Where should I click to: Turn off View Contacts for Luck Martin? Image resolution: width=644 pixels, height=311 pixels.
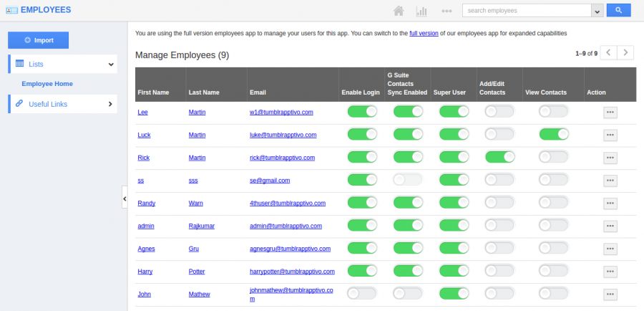pyautogui.click(x=554, y=134)
